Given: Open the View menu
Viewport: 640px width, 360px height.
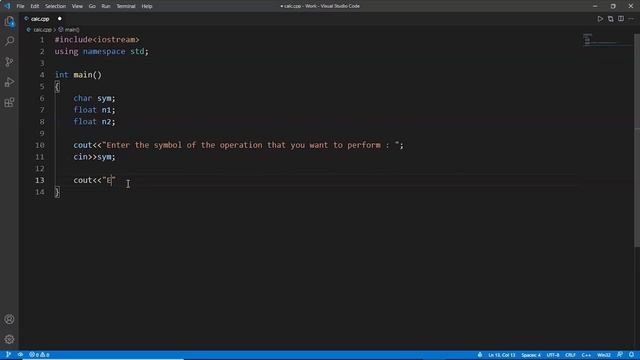Looking at the screenshot, I should (77, 6).
